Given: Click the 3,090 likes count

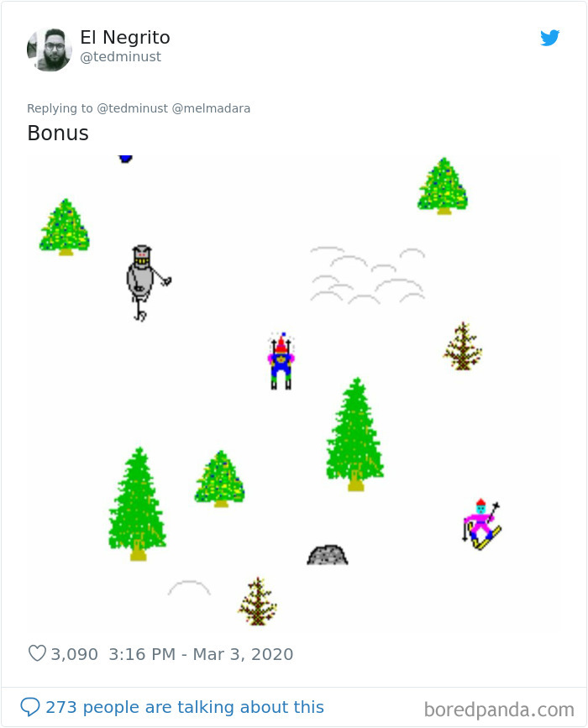Looking at the screenshot, I should [74, 654].
